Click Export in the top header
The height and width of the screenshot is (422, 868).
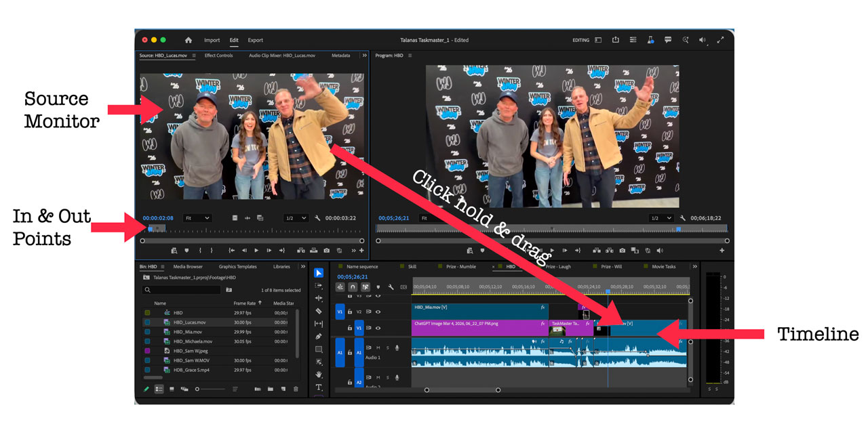(x=255, y=40)
